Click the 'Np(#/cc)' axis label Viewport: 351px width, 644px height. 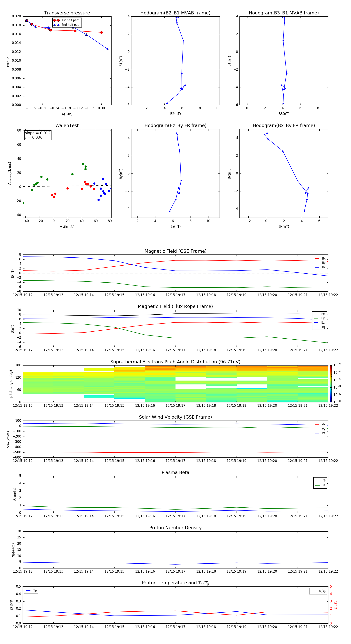(x=13, y=550)
